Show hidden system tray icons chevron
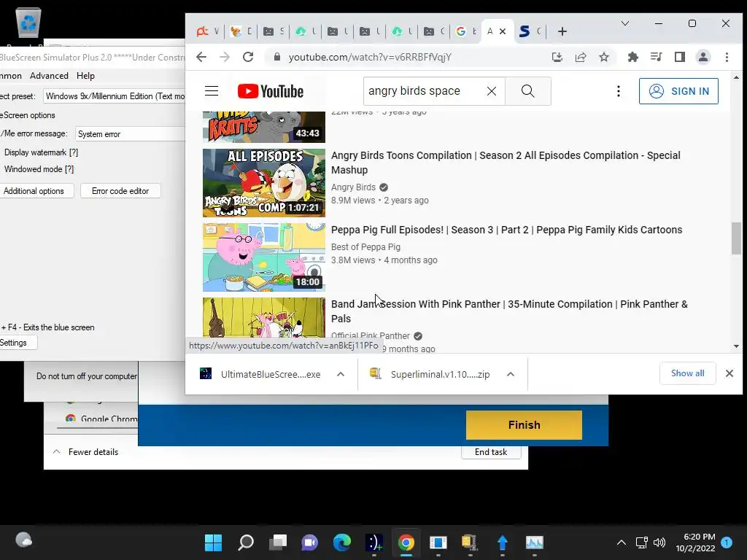 coord(622,542)
